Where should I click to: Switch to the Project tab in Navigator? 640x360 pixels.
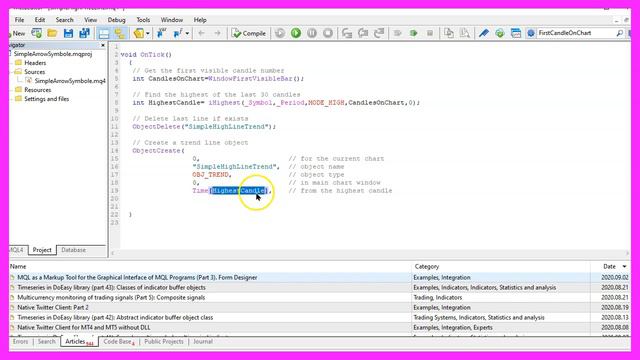(42, 250)
